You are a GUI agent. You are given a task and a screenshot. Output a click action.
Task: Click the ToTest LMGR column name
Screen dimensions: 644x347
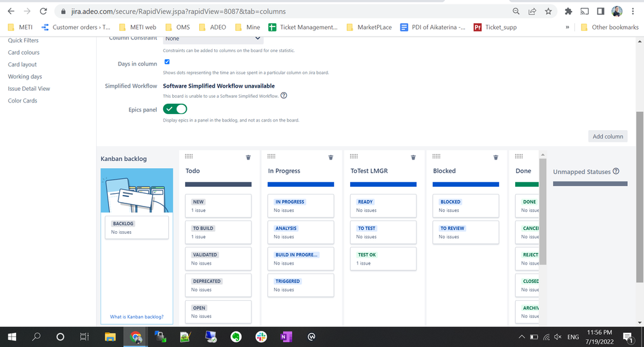point(369,171)
